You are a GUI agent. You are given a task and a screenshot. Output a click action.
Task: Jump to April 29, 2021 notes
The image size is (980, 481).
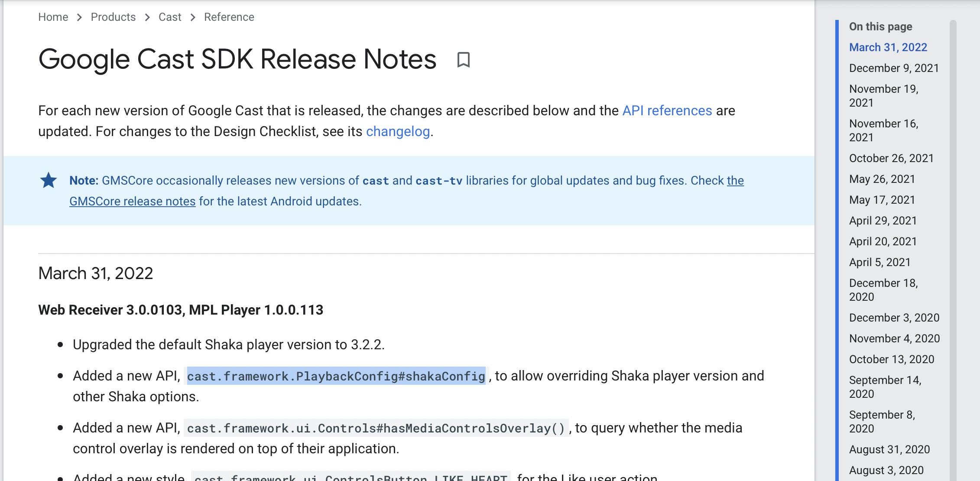pos(883,221)
